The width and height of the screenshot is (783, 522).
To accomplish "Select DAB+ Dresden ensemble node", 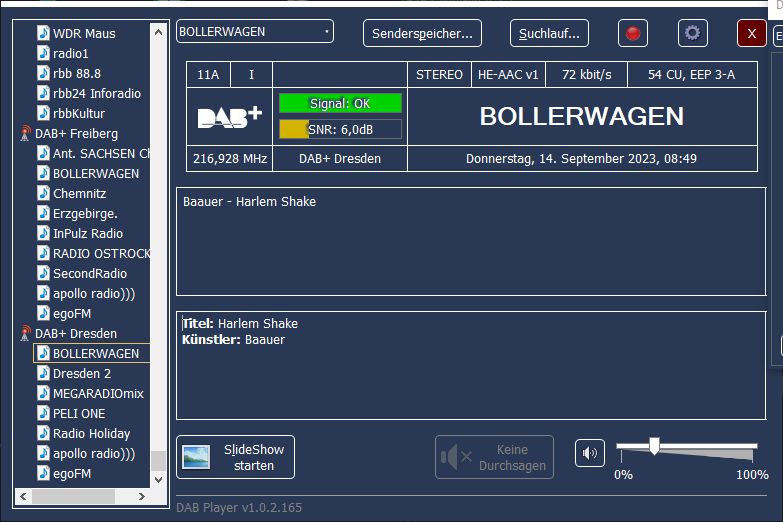I will [76, 333].
